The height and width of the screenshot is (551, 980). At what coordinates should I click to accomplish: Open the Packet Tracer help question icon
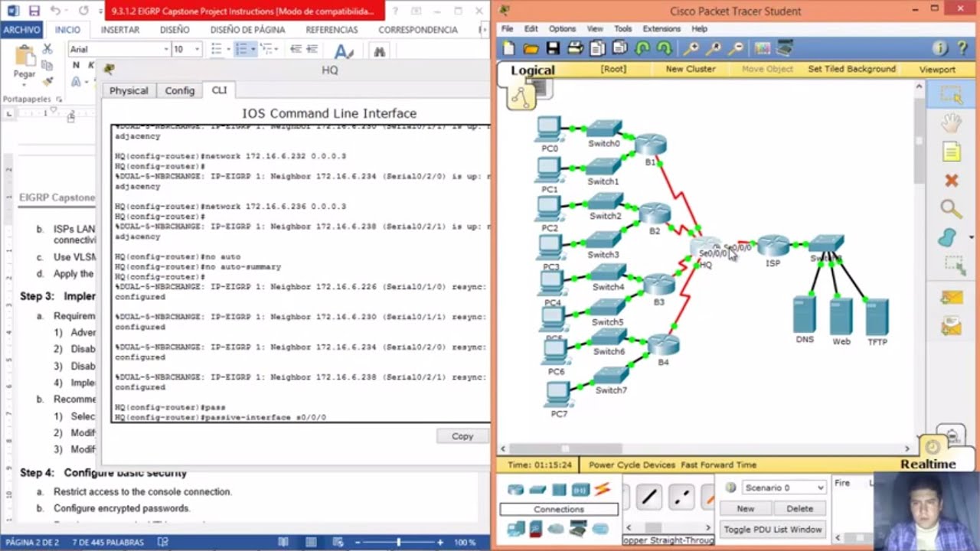tap(962, 48)
